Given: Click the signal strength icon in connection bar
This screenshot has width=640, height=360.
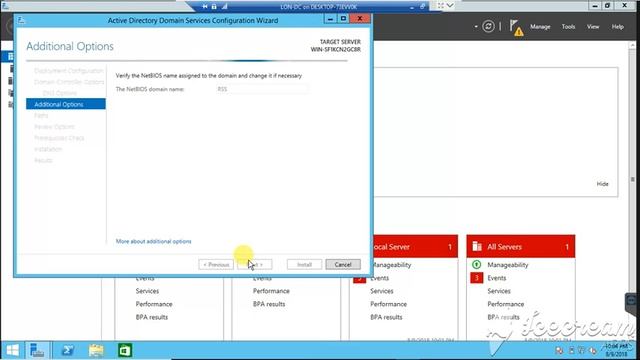Looking at the screenshot, I should click(x=224, y=7).
